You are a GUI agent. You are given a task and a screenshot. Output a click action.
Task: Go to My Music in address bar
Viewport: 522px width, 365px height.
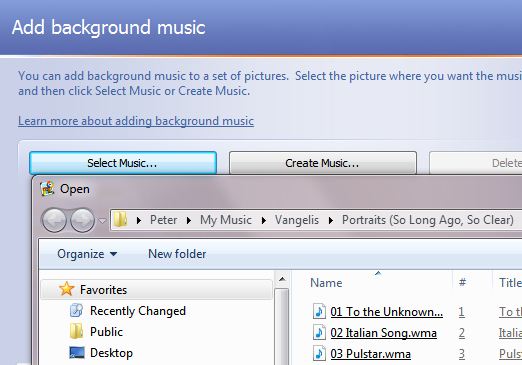point(226,220)
